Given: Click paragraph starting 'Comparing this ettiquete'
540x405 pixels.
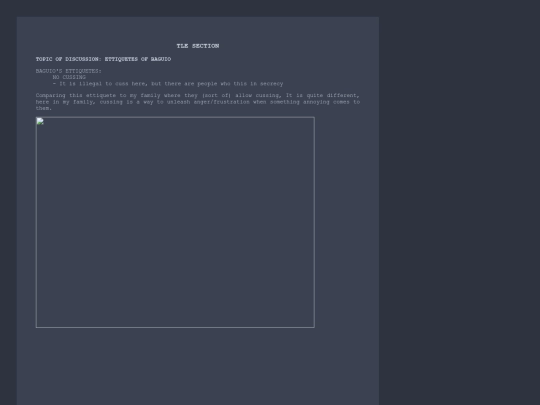Looking at the screenshot, I should (x=198, y=102).
